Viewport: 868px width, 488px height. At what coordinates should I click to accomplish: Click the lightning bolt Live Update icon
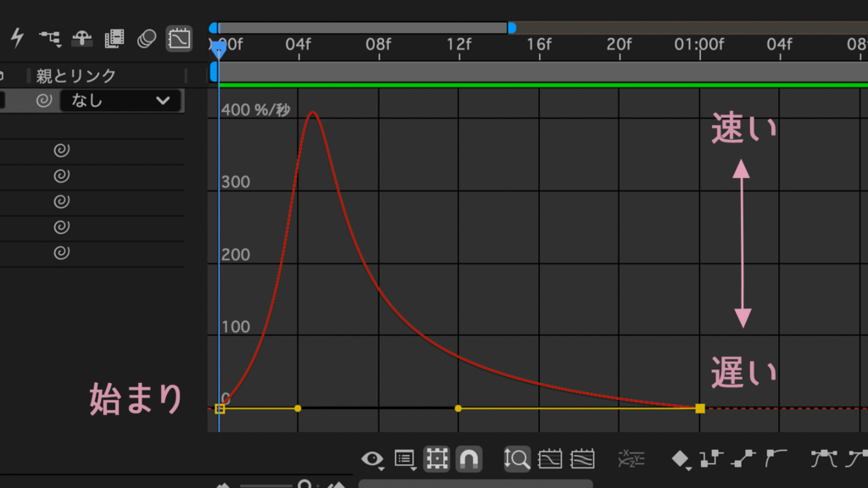[18, 38]
